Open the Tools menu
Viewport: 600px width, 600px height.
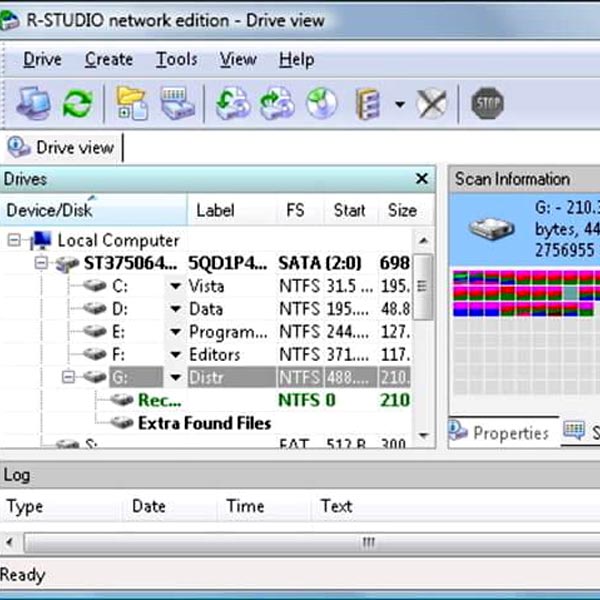(176, 60)
